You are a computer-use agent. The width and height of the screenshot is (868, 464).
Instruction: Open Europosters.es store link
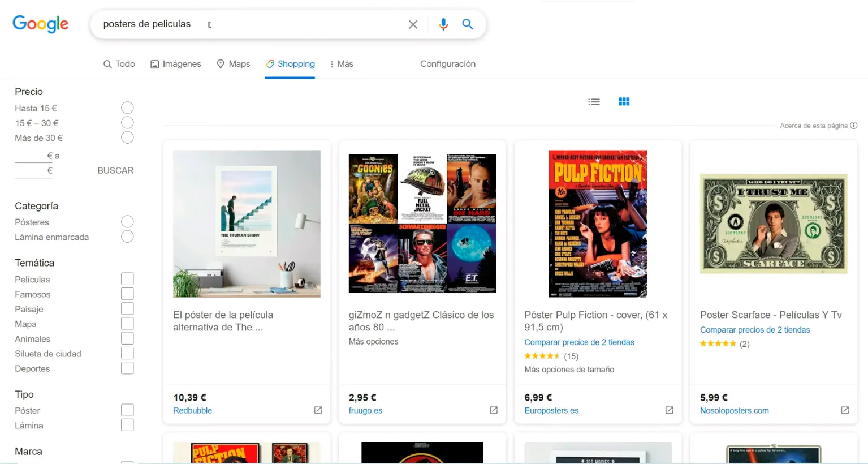point(551,410)
